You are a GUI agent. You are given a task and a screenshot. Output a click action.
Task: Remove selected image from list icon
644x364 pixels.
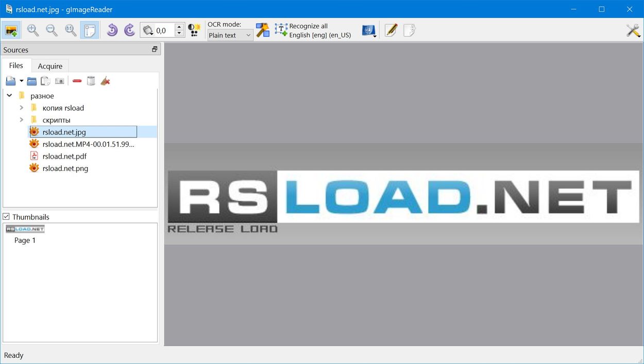tap(77, 81)
